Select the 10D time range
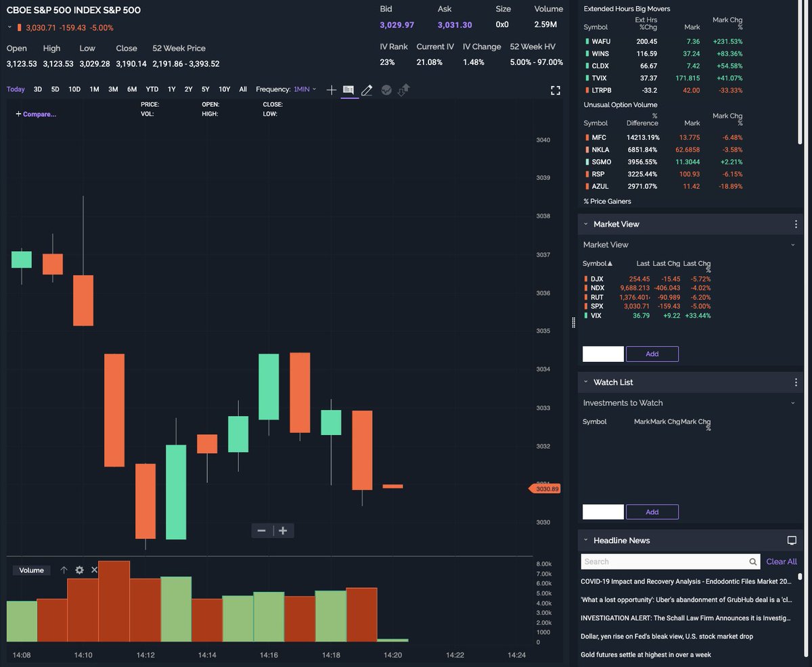Viewport: 812px width, 667px height. tap(74, 89)
